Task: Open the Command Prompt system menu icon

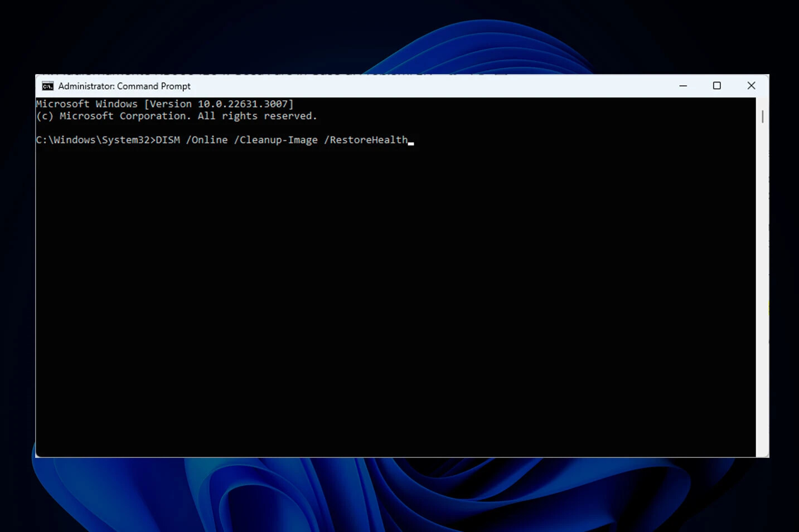Action: tap(48, 86)
